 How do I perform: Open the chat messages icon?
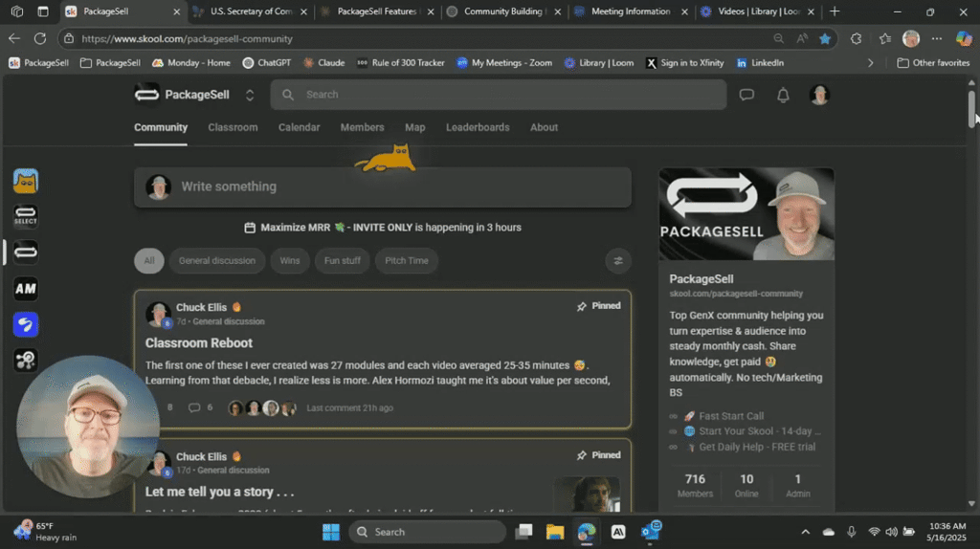pos(746,95)
